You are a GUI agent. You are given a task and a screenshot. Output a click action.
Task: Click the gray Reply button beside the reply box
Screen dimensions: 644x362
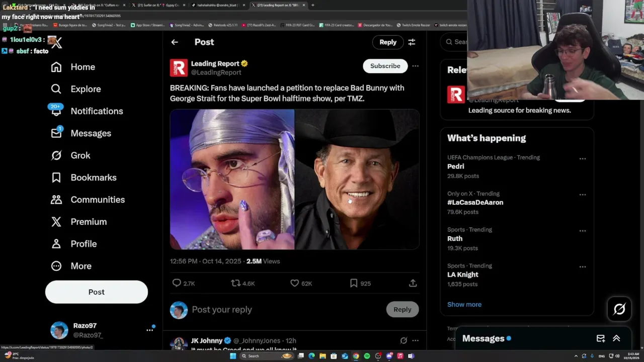point(403,310)
